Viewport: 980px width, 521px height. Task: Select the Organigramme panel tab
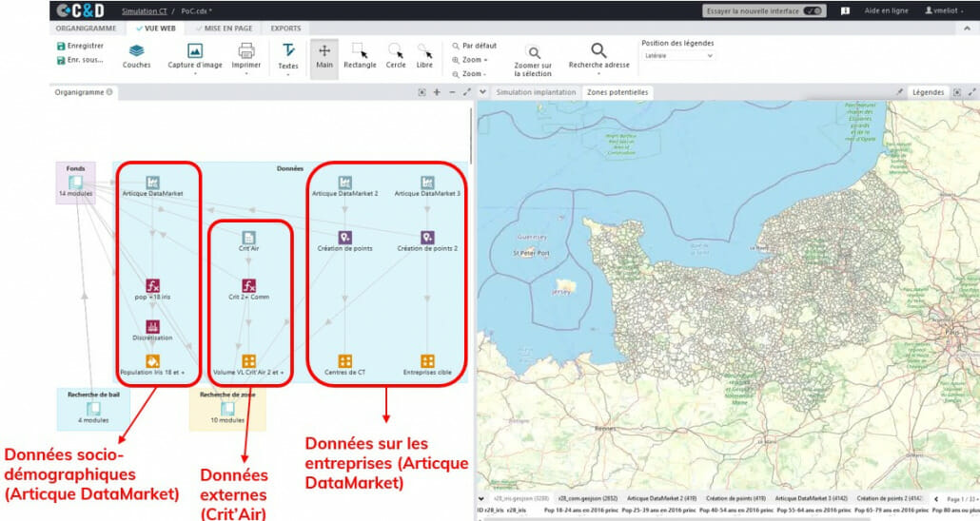(x=83, y=92)
